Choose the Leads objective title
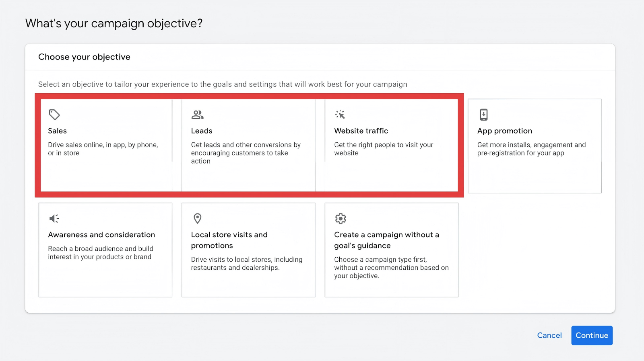 (x=201, y=131)
